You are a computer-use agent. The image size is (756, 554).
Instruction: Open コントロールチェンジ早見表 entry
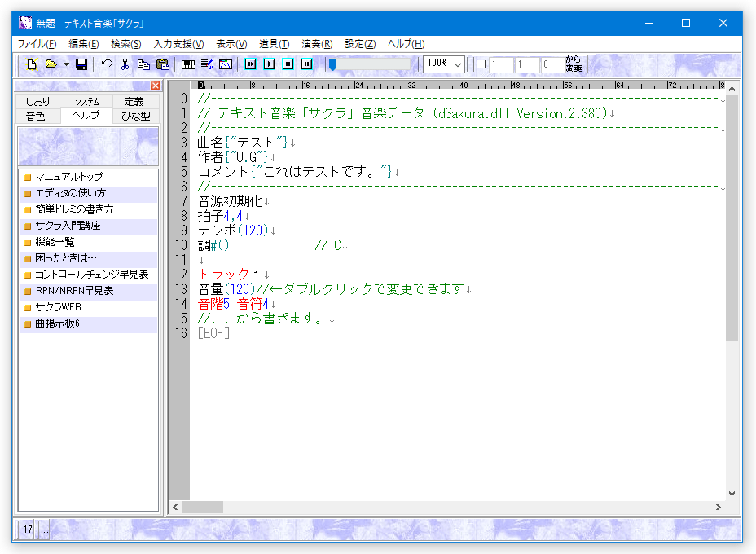88,275
